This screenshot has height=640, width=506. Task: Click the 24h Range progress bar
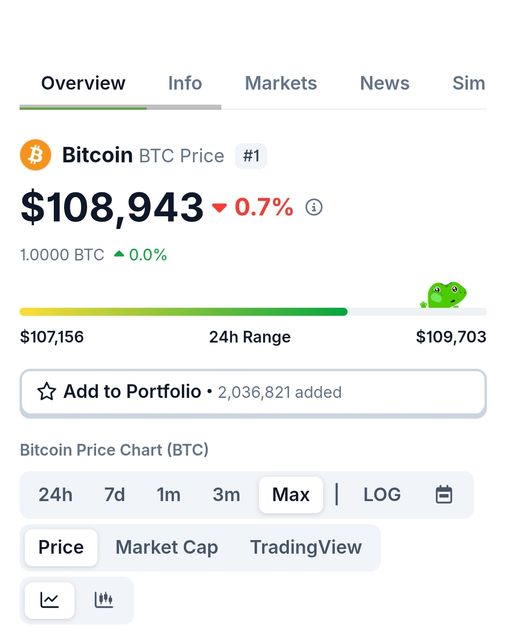(x=253, y=312)
